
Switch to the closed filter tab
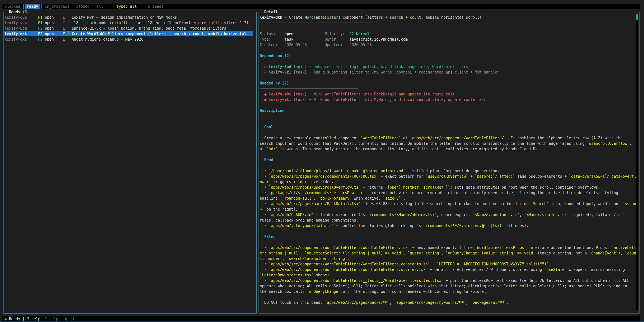point(83,6)
